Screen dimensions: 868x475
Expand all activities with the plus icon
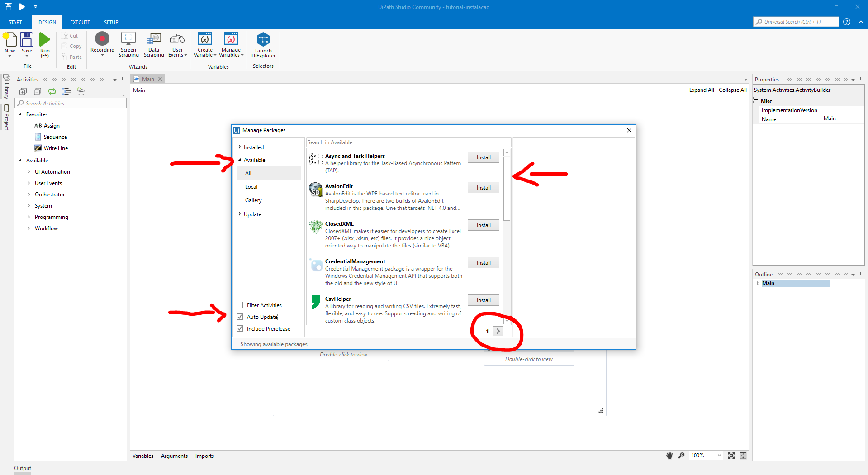click(23, 91)
